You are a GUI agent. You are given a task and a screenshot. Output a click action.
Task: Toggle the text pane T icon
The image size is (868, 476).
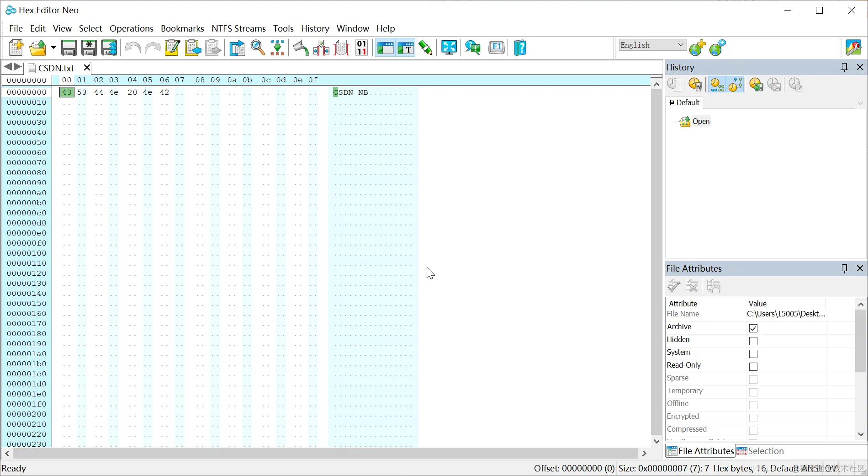pos(406,48)
